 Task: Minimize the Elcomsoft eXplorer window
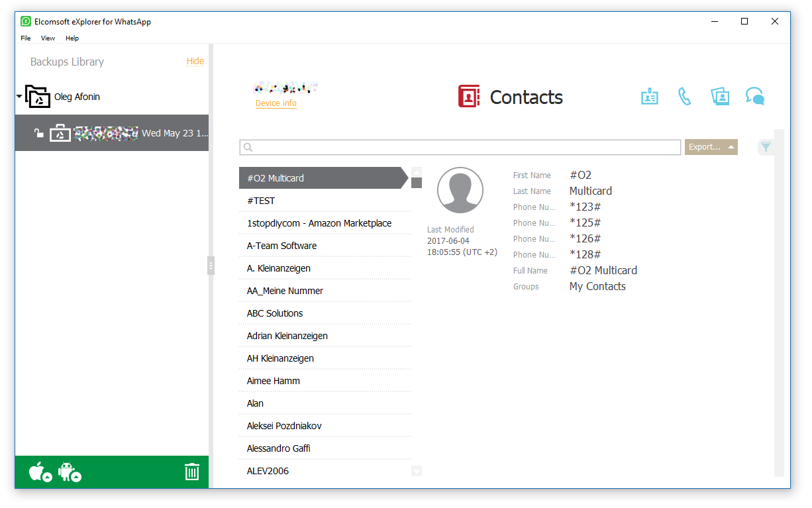[x=714, y=21]
